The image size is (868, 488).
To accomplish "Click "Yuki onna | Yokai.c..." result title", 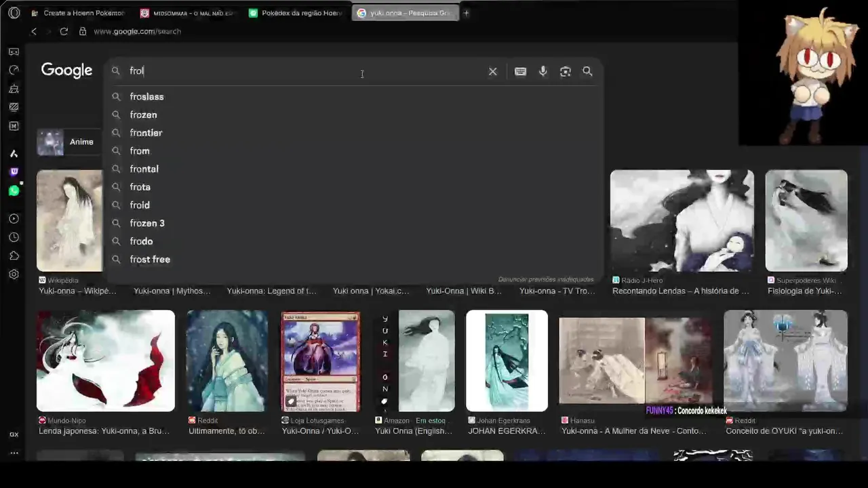I will [x=371, y=291].
